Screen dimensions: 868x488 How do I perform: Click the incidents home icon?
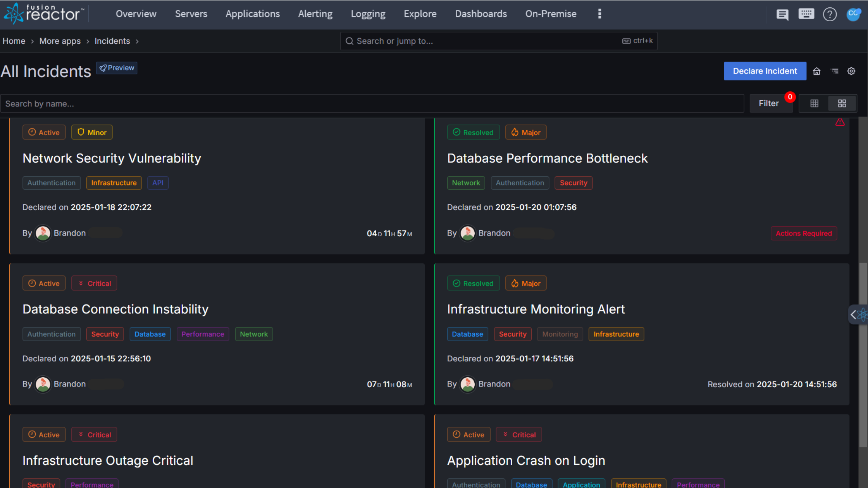[x=816, y=71]
